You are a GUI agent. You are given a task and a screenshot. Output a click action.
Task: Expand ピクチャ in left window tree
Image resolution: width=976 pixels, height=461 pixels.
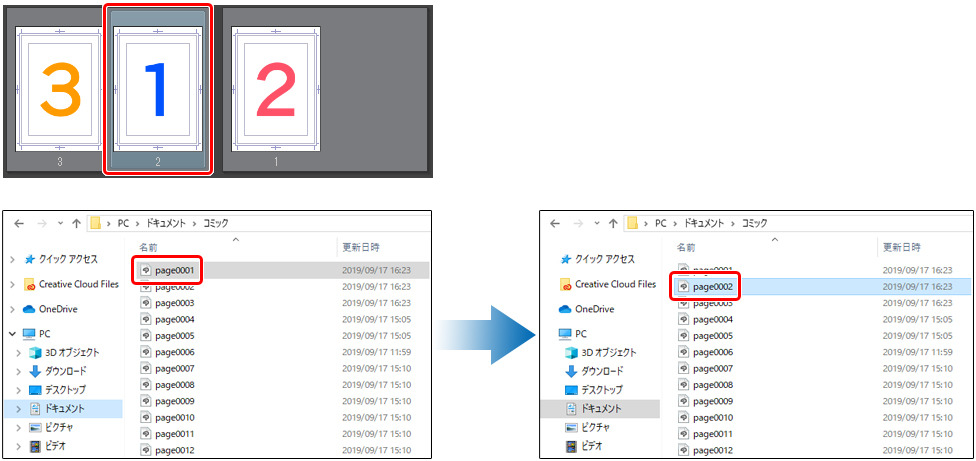(20, 427)
